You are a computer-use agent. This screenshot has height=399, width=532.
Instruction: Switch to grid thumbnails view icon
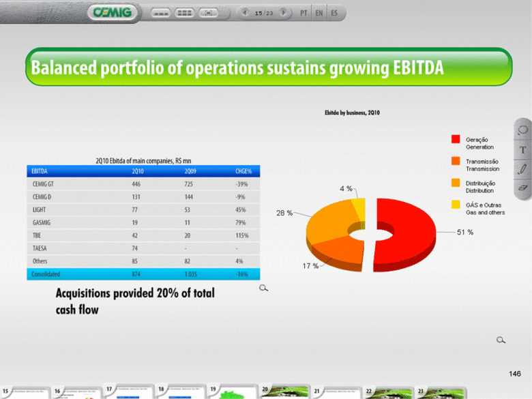(185, 13)
